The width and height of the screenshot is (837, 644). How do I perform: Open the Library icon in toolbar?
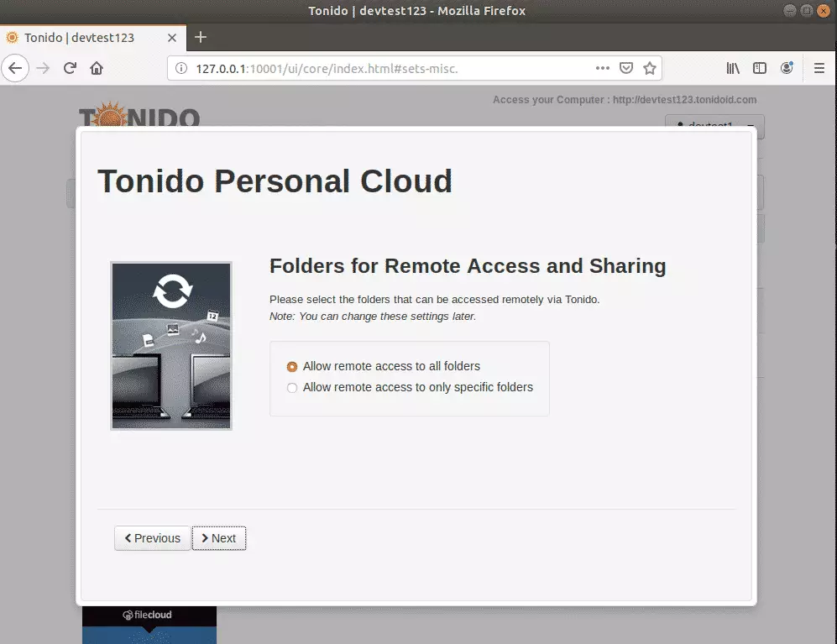click(733, 68)
